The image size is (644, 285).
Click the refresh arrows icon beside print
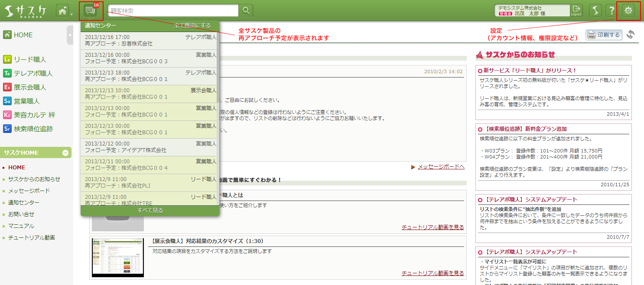coord(631,35)
